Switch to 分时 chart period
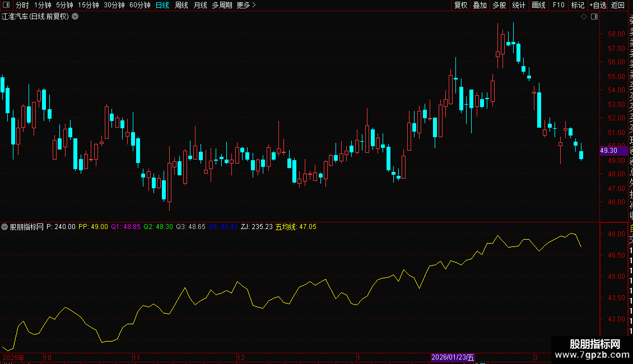The height and width of the screenshot is (364, 633). click(22, 5)
